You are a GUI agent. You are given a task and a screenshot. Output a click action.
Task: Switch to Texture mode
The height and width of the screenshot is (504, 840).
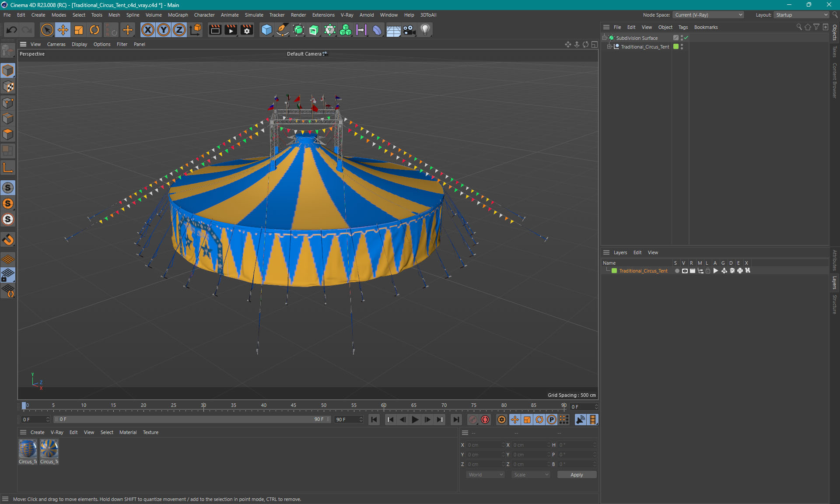[8, 87]
